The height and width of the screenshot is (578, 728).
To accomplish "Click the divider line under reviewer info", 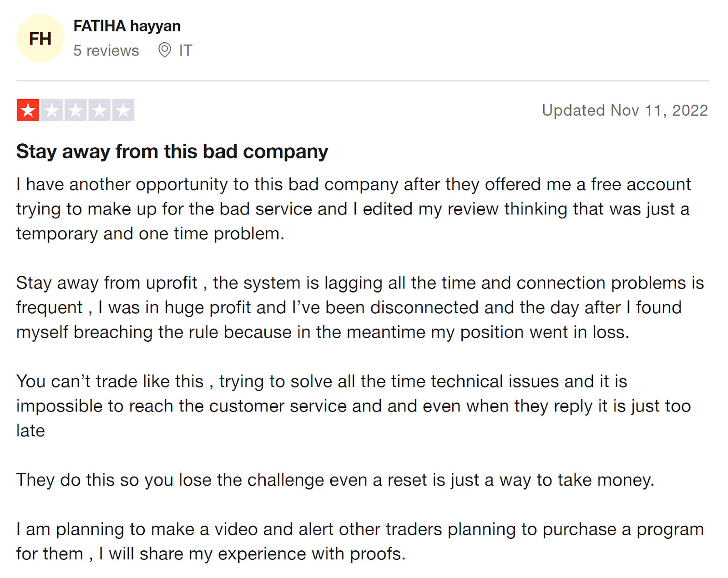I will pyautogui.click(x=363, y=81).
